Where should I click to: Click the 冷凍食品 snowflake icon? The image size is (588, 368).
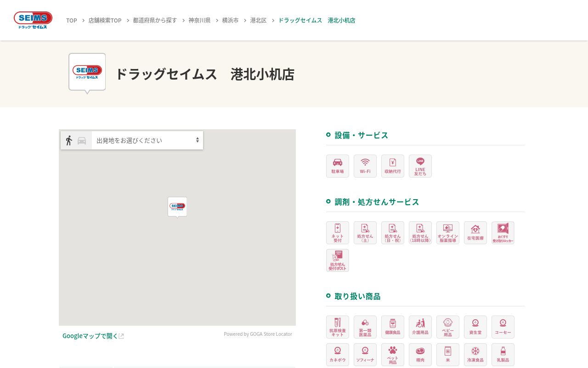pos(475,355)
